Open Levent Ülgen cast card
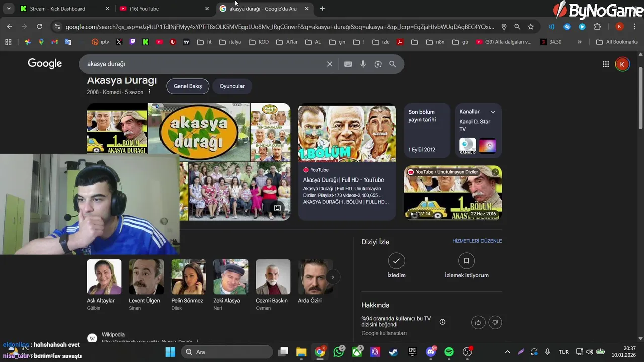This screenshot has height=362, width=644. tap(146, 285)
